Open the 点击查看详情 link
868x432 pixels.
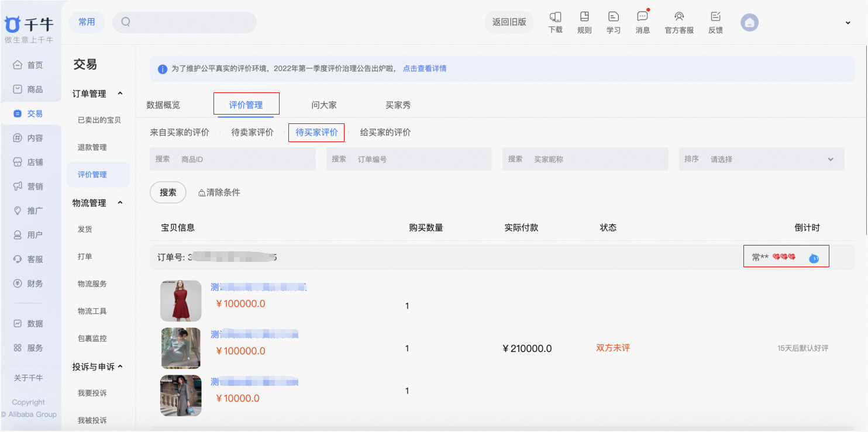click(x=425, y=68)
